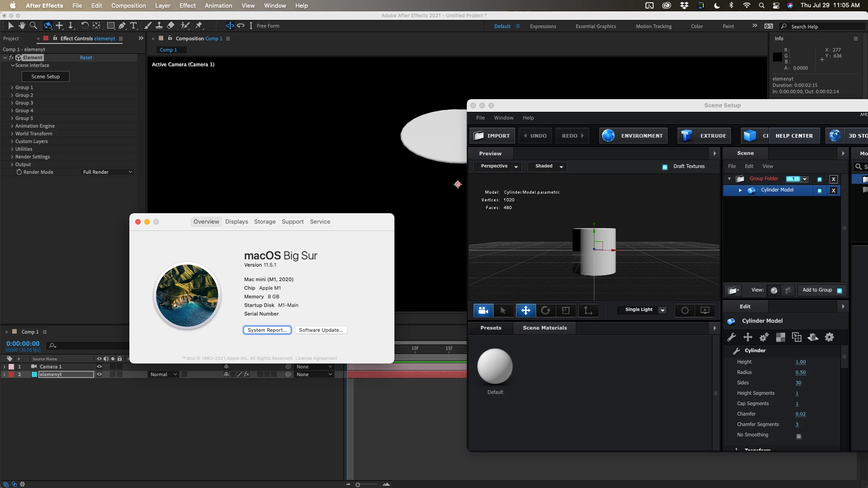Click the 3D axis orientation tool in preview
Screen dimensions: 868x488
588,310
